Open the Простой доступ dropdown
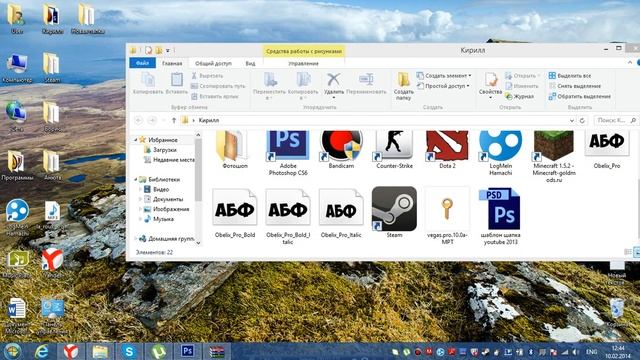This screenshot has height=360, width=640. pos(468,86)
